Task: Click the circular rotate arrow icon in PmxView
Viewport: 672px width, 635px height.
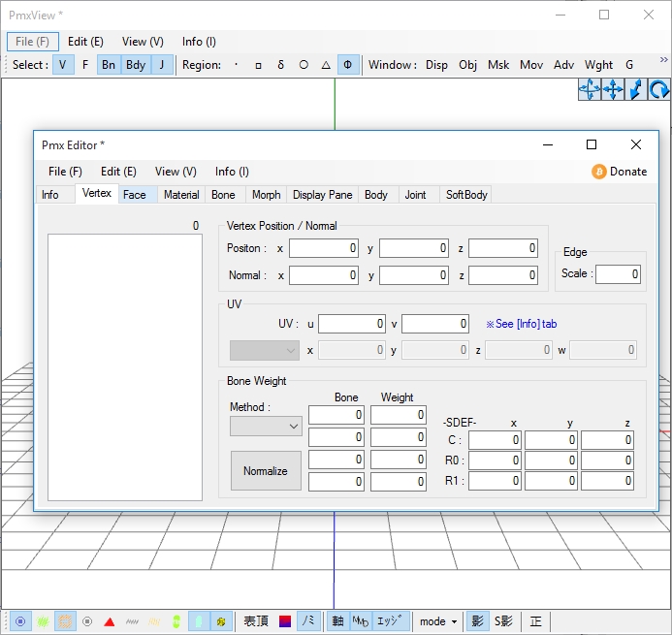Action: [658, 89]
